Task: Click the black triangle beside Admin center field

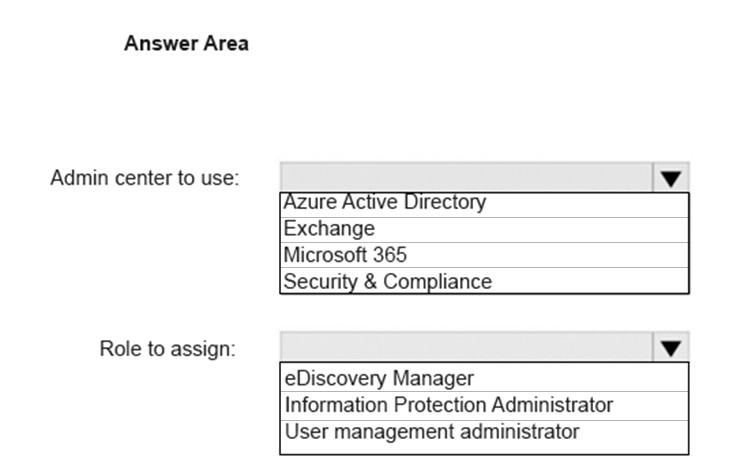Action: [671, 179]
